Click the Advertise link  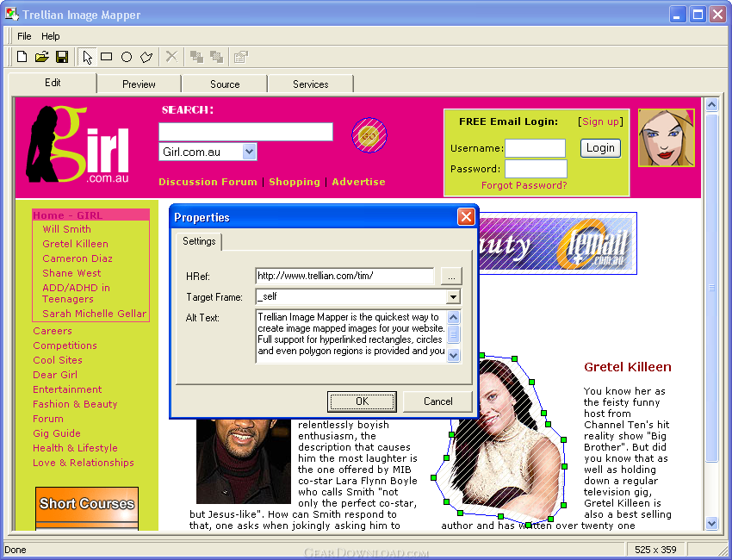tap(358, 182)
